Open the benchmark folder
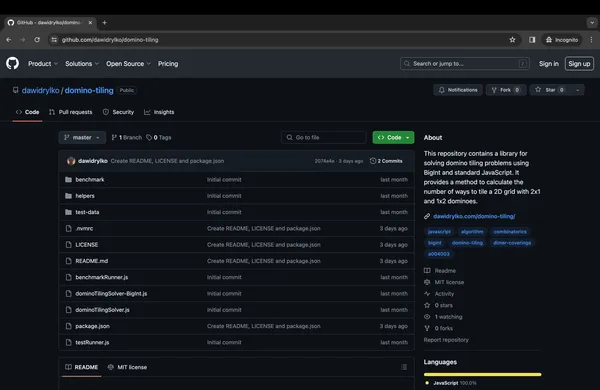Image resolution: width=600 pixels, height=390 pixels. (x=90, y=179)
